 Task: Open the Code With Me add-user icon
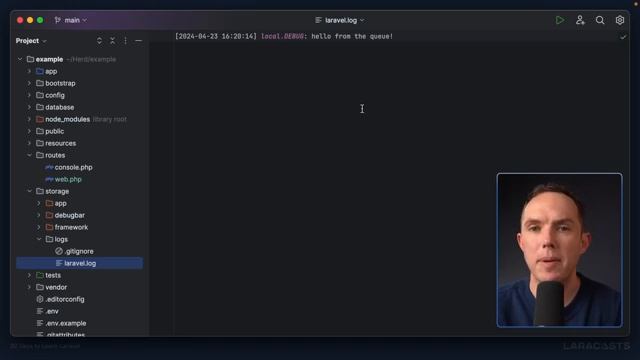tap(580, 20)
